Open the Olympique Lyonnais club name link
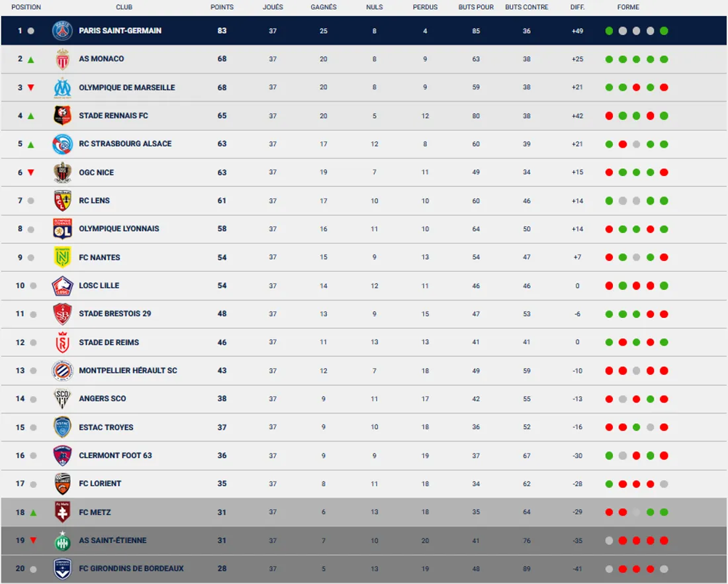The width and height of the screenshot is (728, 584). pyautogui.click(x=119, y=229)
